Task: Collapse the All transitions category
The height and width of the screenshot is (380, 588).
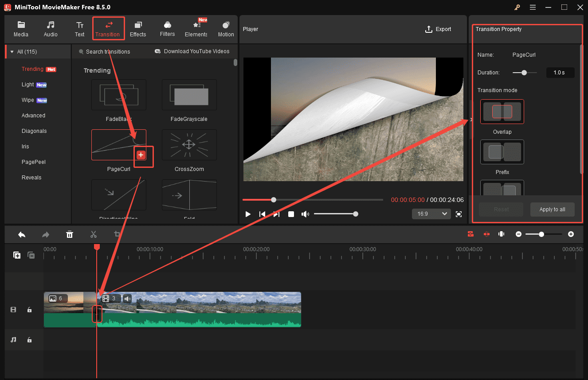Action: pos(12,51)
